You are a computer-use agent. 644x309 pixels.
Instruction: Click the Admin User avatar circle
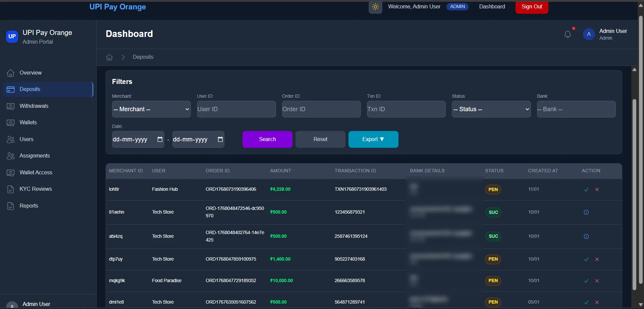coord(589,34)
